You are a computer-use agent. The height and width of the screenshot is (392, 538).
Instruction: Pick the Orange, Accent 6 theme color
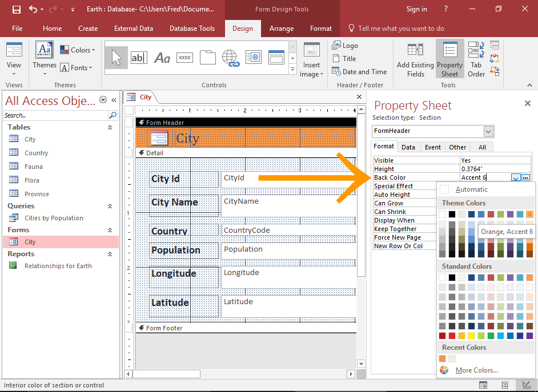pos(529,215)
